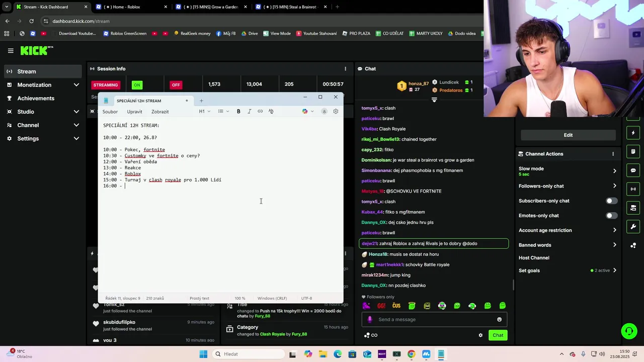The height and width of the screenshot is (362, 644).
Task: Open Zobrazit menu in Notepad
Action: tap(160, 112)
